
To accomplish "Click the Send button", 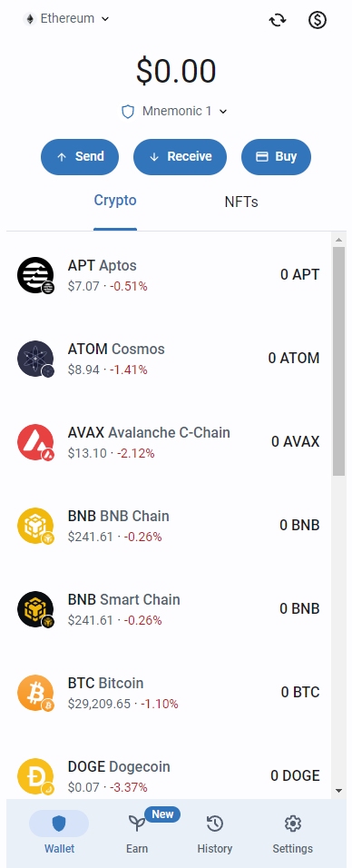I will (x=80, y=157).
